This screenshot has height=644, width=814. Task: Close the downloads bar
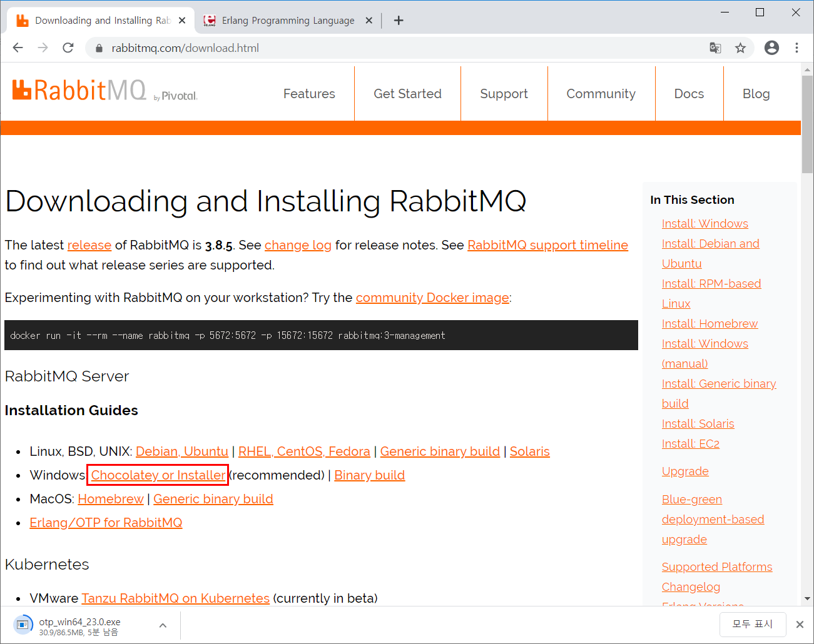click(800, 625)
